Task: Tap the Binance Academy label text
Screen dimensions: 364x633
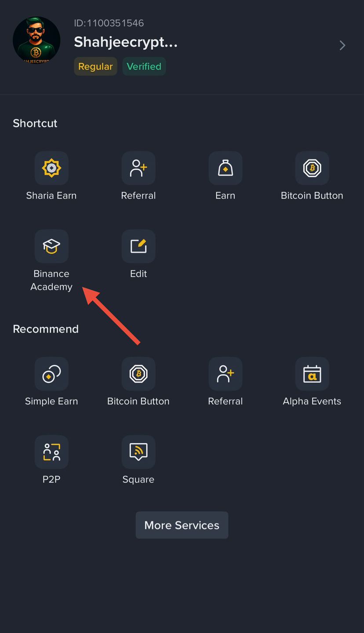Action: (x=51, y=280)
